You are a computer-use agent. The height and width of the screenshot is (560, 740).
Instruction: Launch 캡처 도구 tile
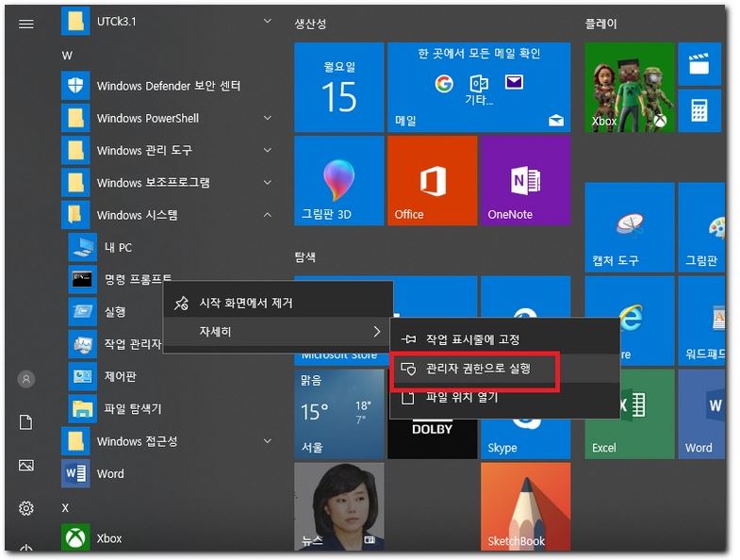630,227
